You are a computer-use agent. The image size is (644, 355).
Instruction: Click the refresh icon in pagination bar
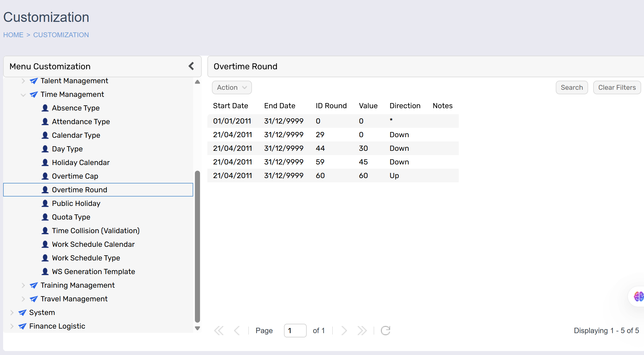click(x=385, y=331)
